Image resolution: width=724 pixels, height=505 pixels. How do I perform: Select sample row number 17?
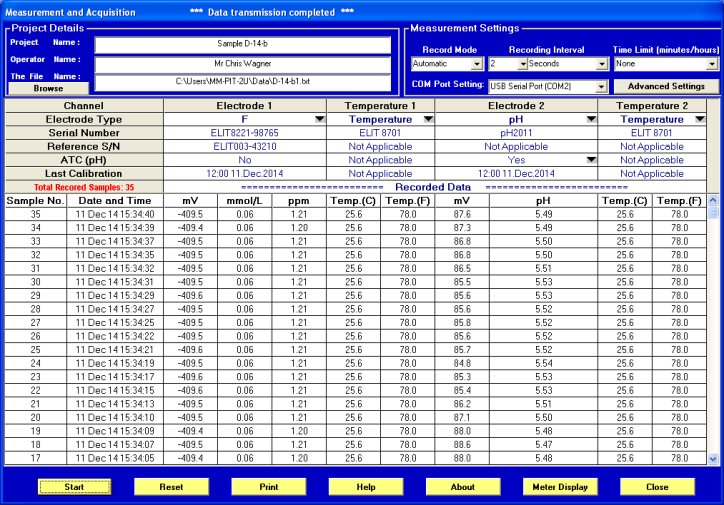click(x=35, y=458)
